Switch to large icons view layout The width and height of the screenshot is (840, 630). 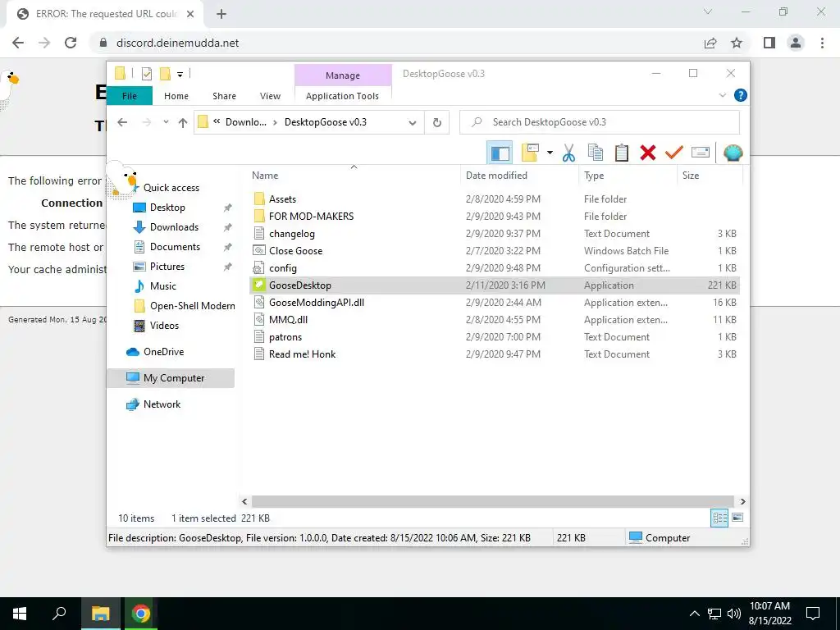(737, 518)
